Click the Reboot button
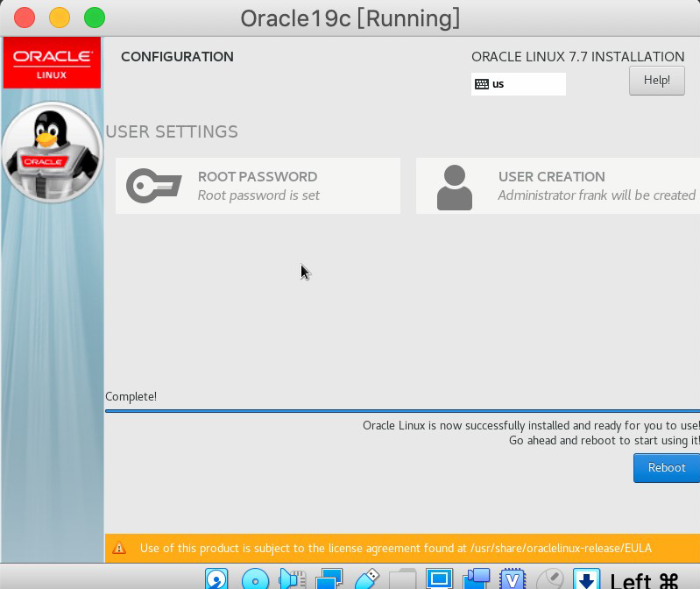The image size is (700, 589). click(667, 467)
